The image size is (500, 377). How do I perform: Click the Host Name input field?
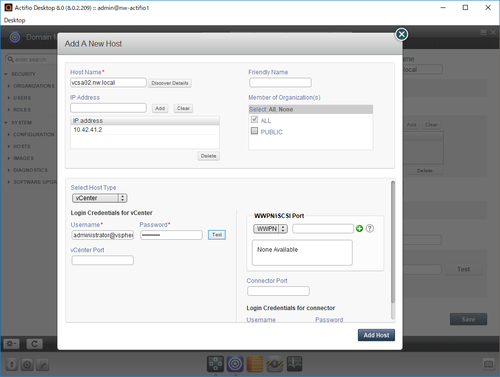(108, 83)
